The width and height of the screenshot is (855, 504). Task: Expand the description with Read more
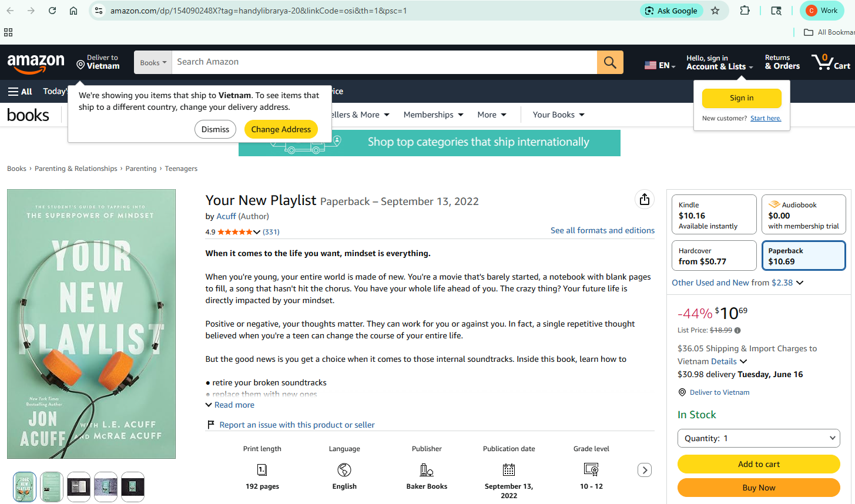(x=230, y=405)
